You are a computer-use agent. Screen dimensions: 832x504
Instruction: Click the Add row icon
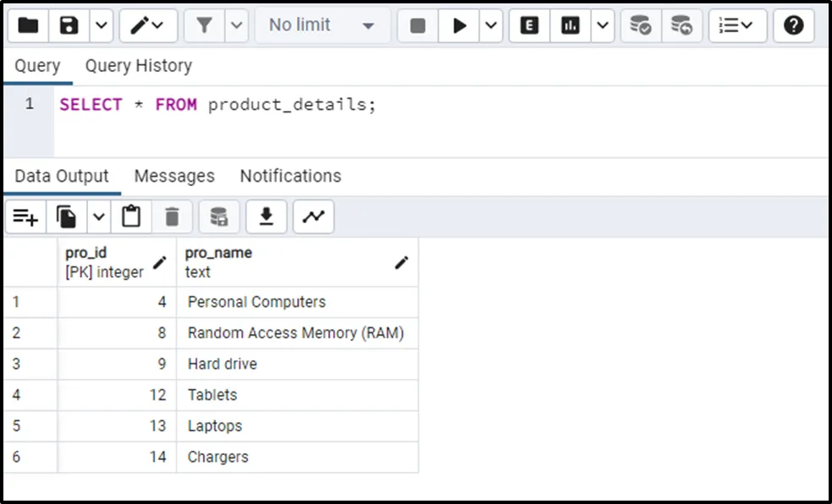[x=25, y=217]
